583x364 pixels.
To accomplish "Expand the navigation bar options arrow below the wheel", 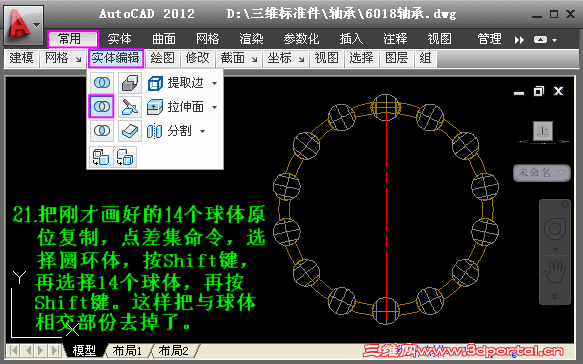I will click(555, 249).
